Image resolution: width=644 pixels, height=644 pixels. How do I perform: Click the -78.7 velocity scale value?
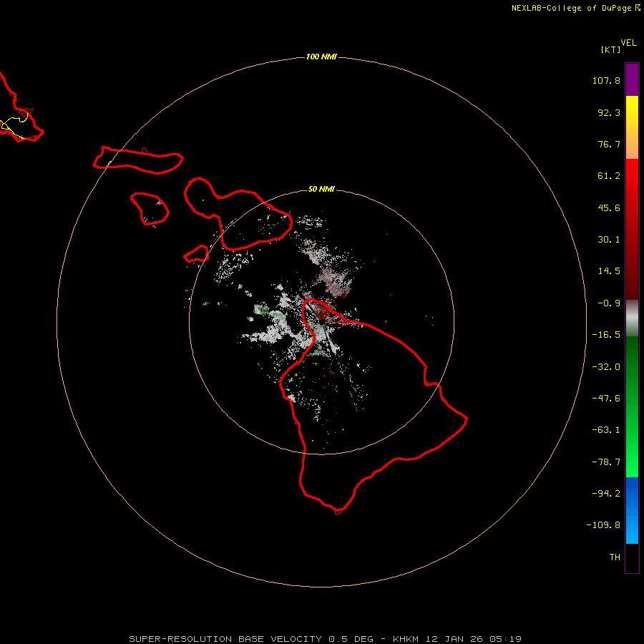point(606,462)
